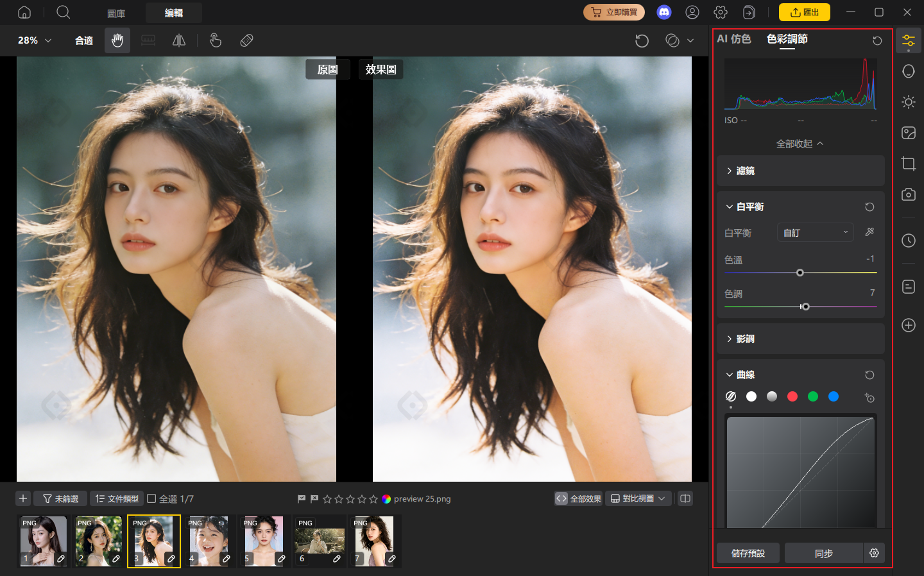This screenshot has height=576, width=924.
Task: Click the 色溫 slider handle
Action: click(x=800, y=273)
